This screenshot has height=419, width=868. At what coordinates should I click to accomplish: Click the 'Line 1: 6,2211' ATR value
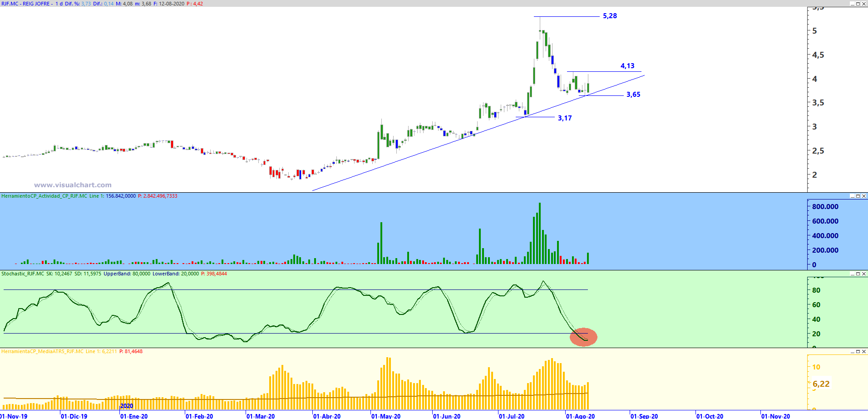tap(101, 351)
